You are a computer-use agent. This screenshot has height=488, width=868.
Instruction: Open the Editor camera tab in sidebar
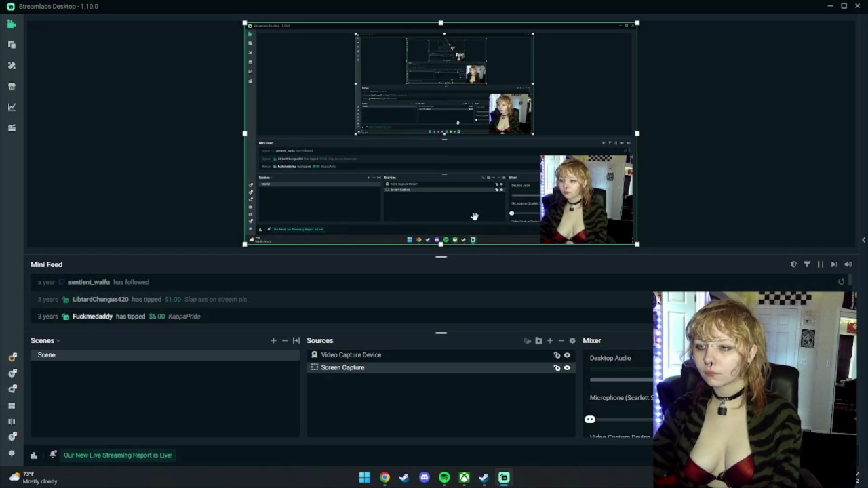(12, 24)
